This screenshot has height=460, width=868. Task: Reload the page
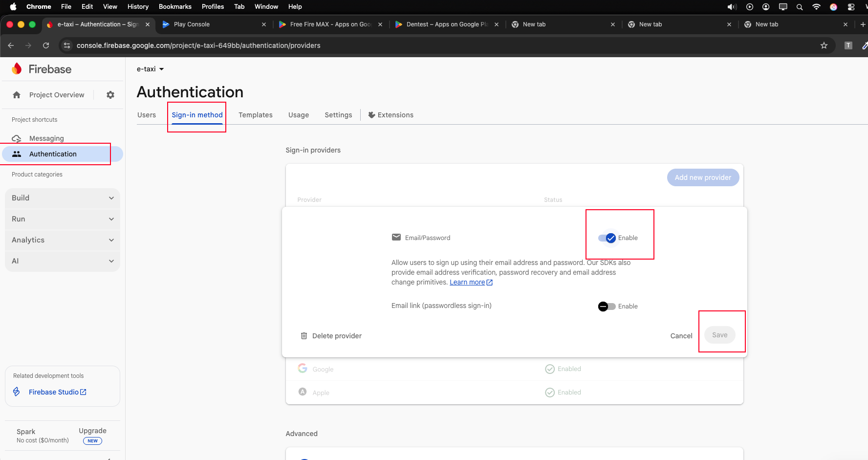coord(46,45)
